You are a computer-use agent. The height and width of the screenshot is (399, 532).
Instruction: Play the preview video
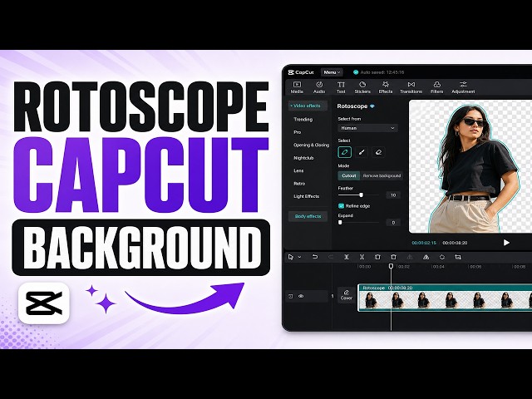[506, 242]
